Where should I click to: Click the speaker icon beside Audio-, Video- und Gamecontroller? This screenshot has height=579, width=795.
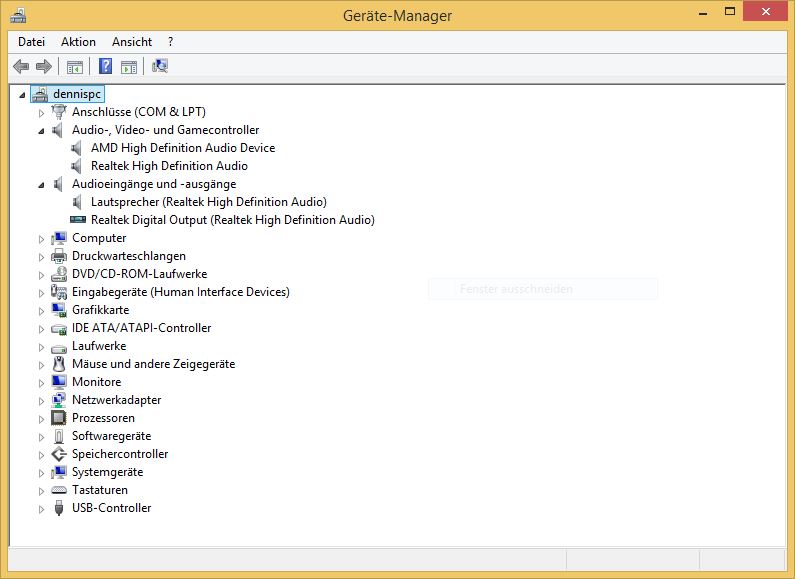tap(58, 130)
